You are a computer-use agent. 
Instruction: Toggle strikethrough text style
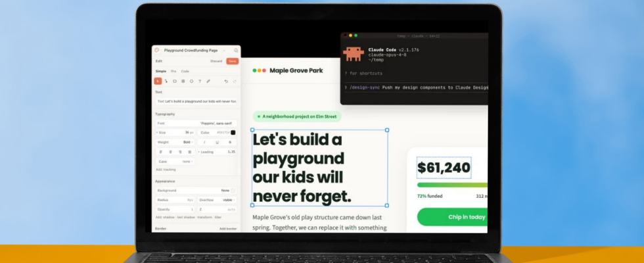click(230, 142)
